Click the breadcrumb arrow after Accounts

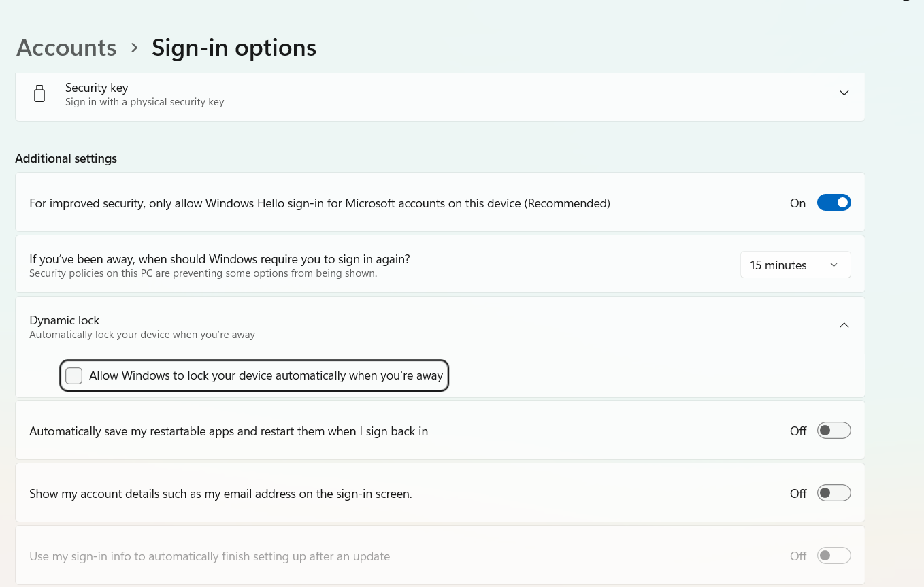[x=134, y=48]
